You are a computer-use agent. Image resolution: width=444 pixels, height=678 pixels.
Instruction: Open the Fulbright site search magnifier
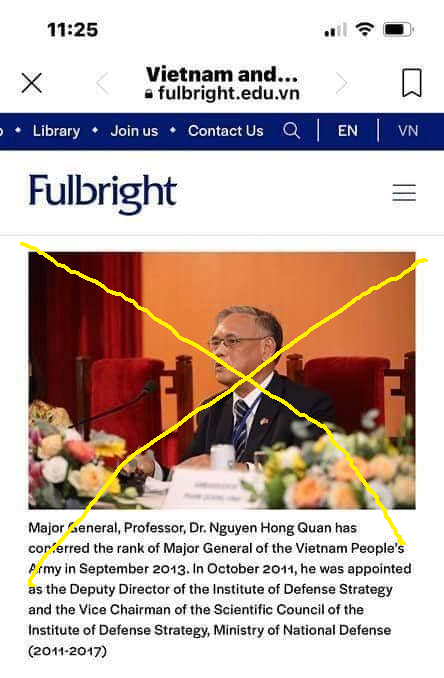coord(291,130)
